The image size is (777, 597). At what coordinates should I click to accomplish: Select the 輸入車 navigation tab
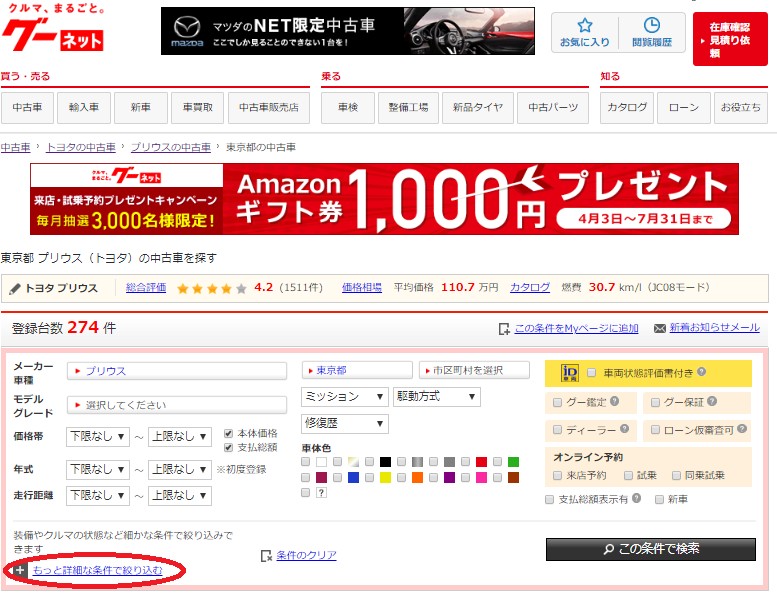point(84,108)
